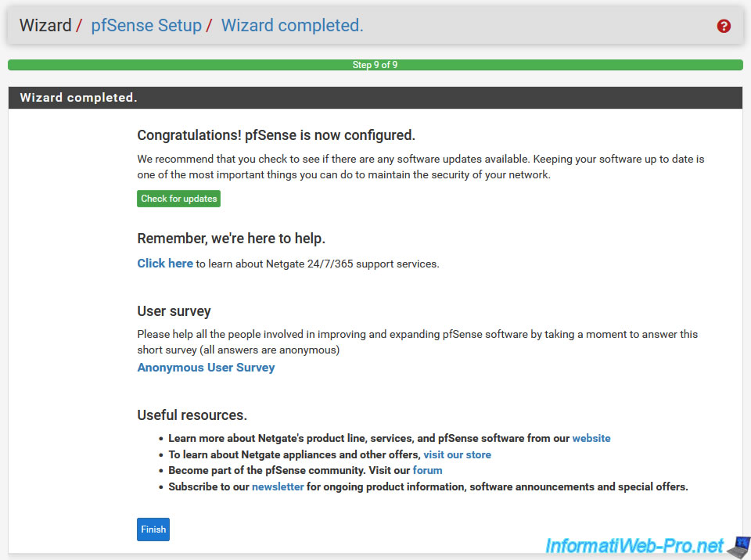Click the User survey heading
Viewport: 751px width, 560px height.
pyautogui.click(x=174, y=311)
